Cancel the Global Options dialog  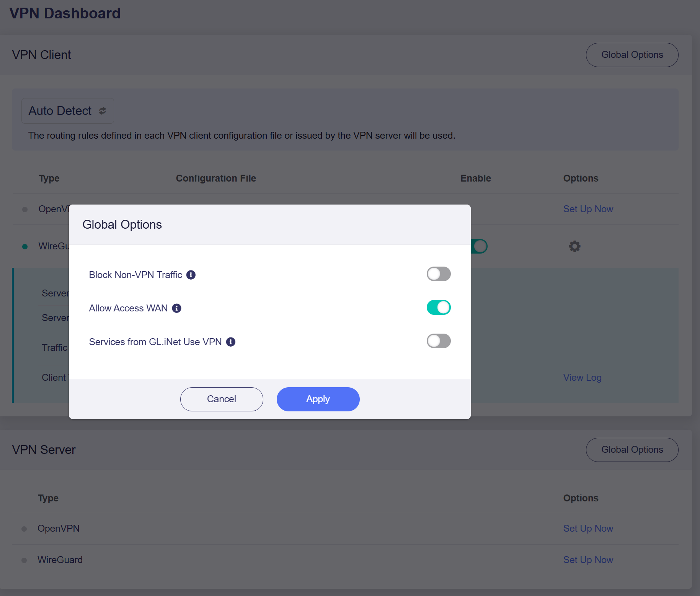[222, 399]
